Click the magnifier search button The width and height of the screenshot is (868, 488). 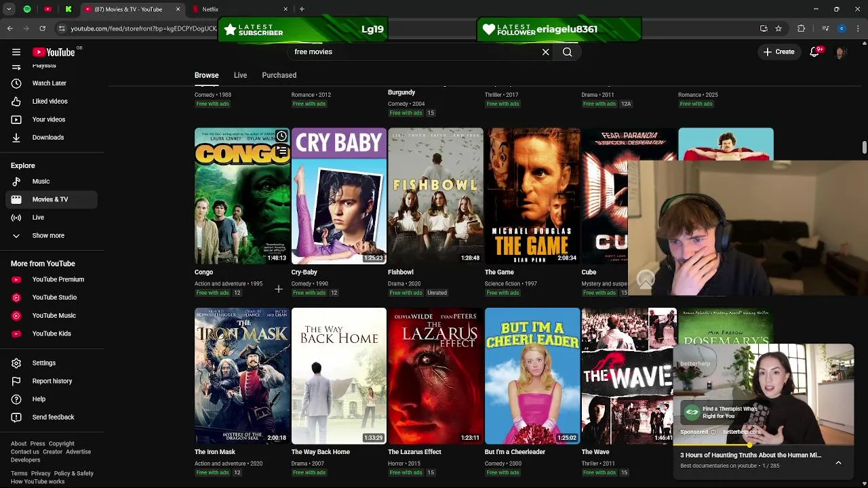(568, 52)
